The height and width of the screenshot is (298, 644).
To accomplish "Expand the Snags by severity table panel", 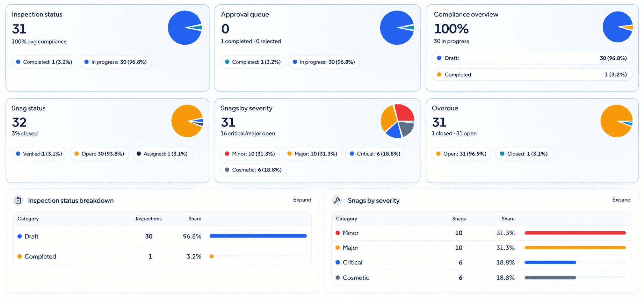I will click(621, 200).
